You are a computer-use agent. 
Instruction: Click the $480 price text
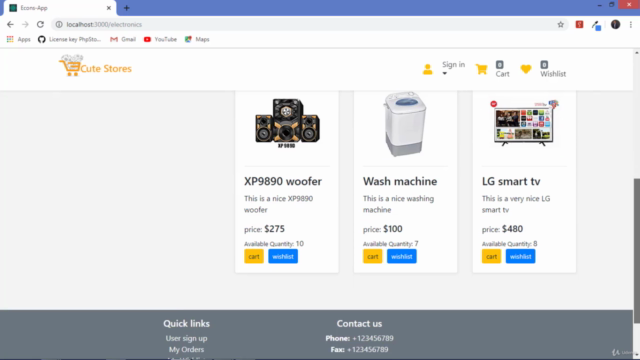512,229
